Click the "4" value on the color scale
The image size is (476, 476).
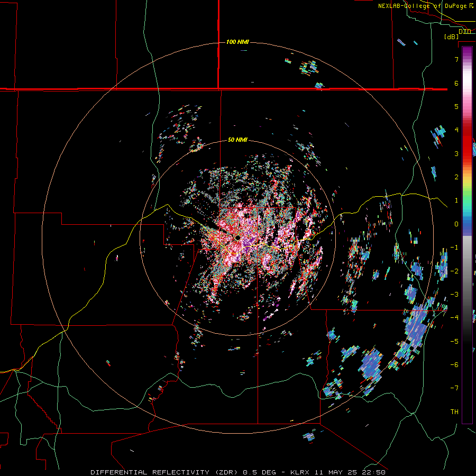[456, 130]
